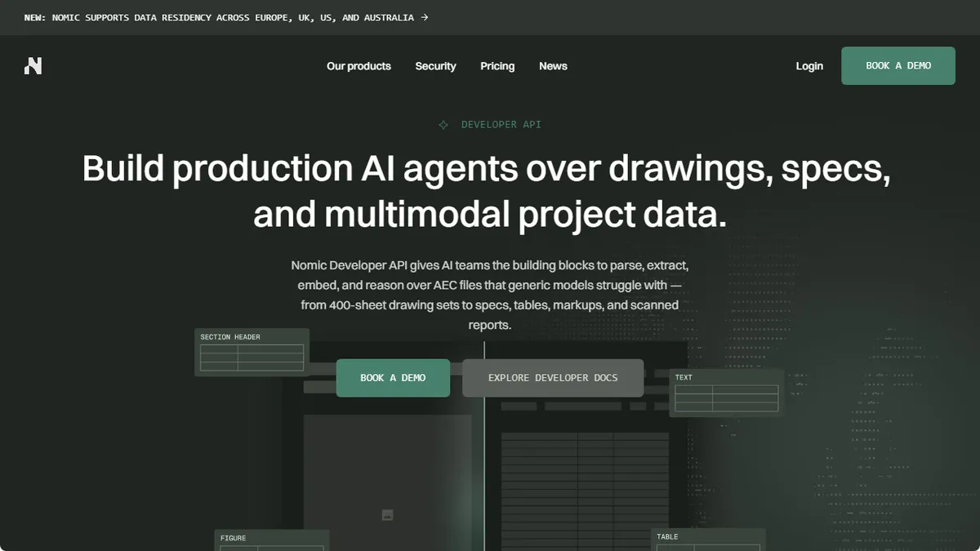Click the image placeholder icon in the document preview
The image size is (980, 551).
(x=388, y=514)
